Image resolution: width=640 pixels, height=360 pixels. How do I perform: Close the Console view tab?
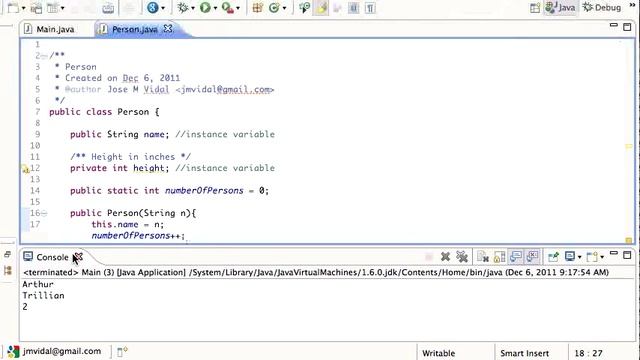click(x=78, y=256)
